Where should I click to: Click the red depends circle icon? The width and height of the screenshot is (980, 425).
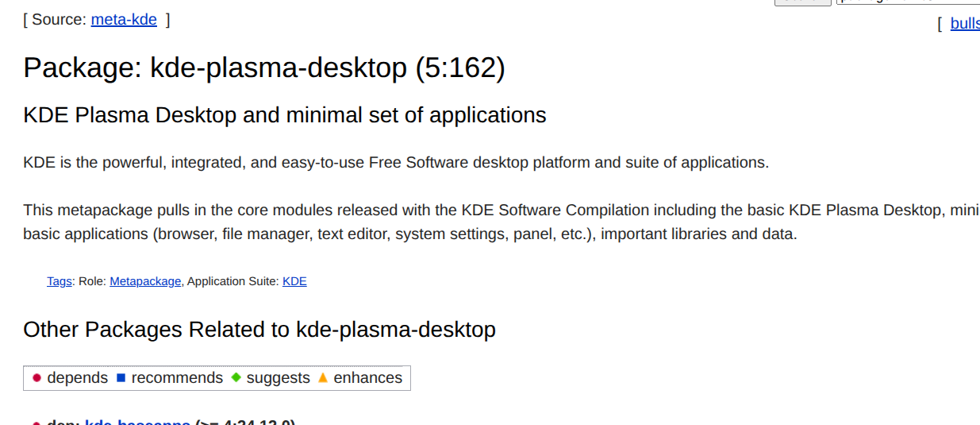(37, 378)
